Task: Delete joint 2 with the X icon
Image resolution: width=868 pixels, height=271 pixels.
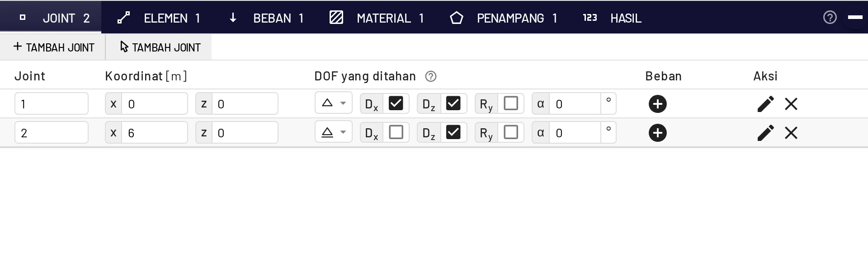Action: pos(791,133)
